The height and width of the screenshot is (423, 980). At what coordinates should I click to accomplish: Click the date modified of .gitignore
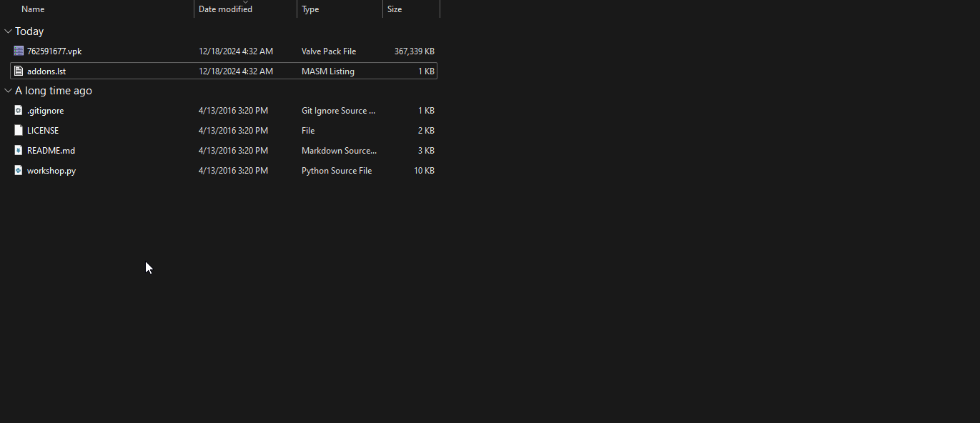pyautogui.click(x=233, y=111)
